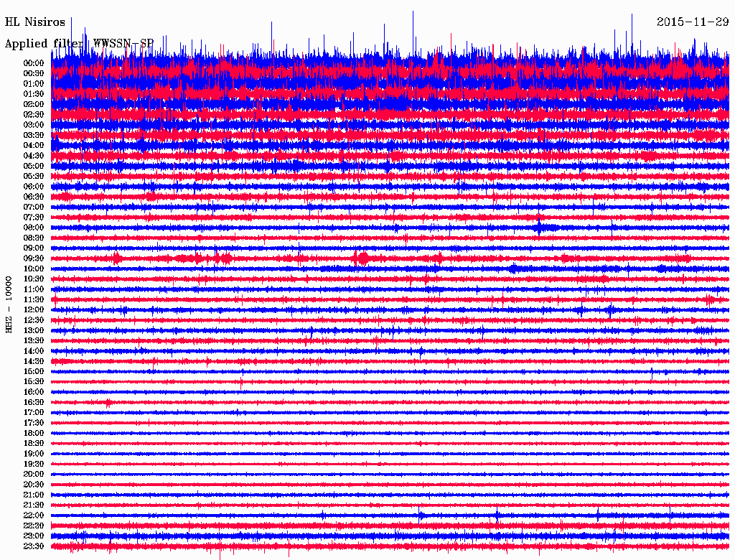Select the '16:30' time label
The image size is (735, 560).
[x=34, y=403]
